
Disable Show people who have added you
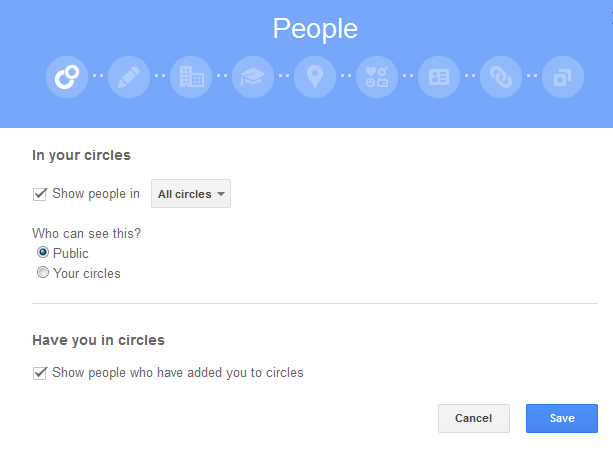(x=40, y=373)
